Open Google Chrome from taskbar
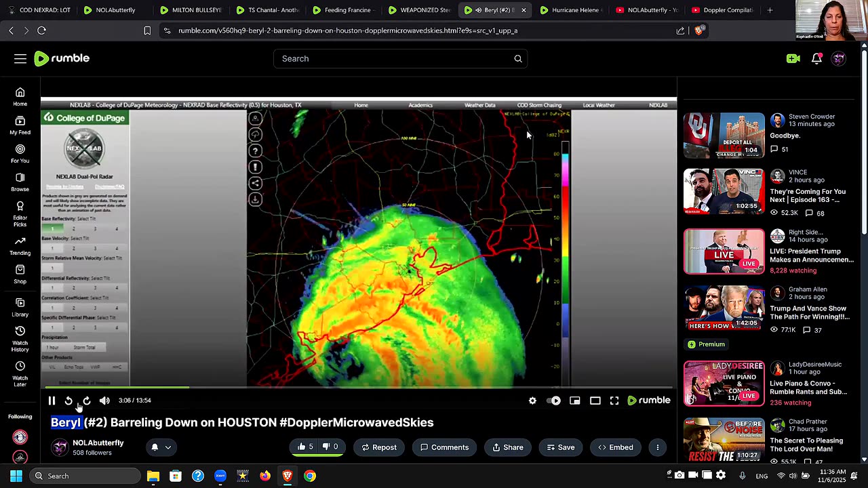868x488 pixels. click(310, 476)
